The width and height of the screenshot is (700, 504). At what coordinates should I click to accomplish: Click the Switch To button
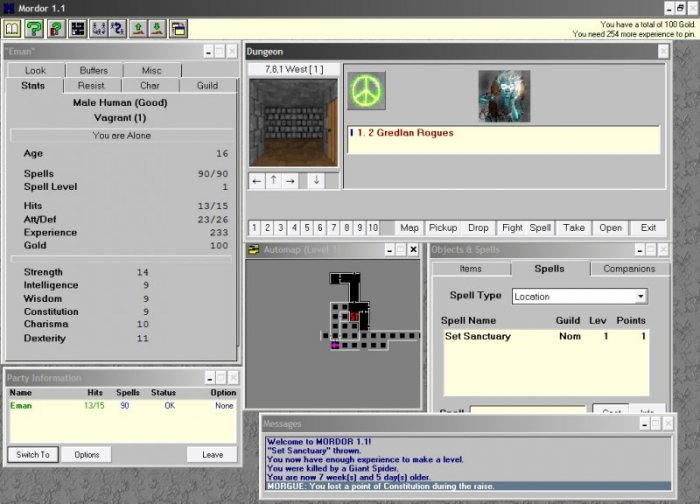[x=33, y=455]
